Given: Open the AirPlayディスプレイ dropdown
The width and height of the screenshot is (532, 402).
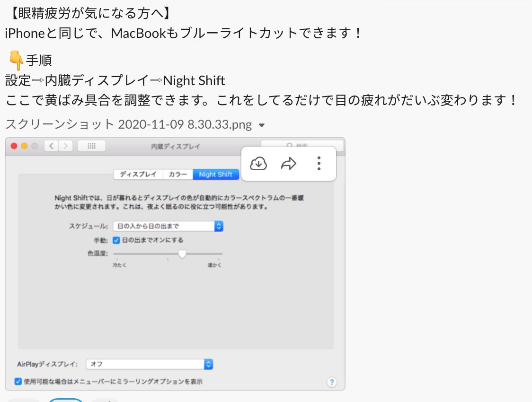Looking at the screenshot, I should 149,364.
